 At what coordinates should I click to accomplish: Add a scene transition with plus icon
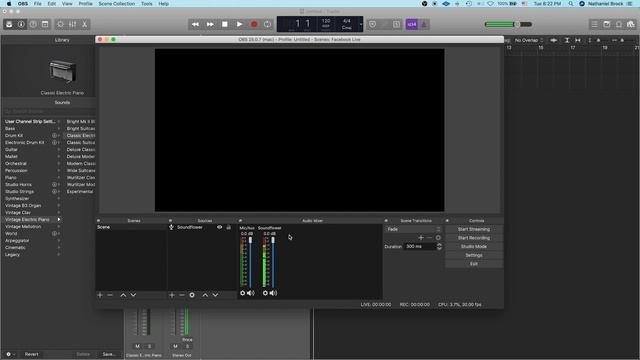coord(421,238)
